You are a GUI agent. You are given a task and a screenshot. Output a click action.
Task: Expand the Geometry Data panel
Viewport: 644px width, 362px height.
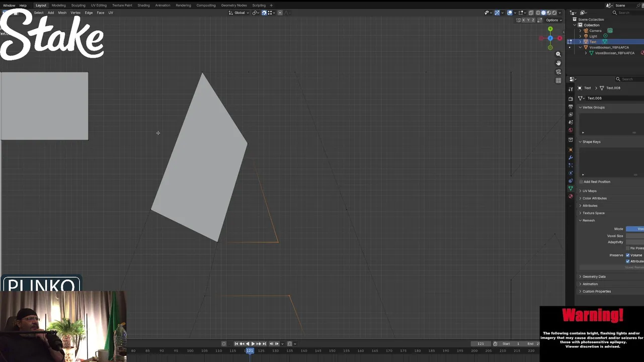(x=593, y=277)
